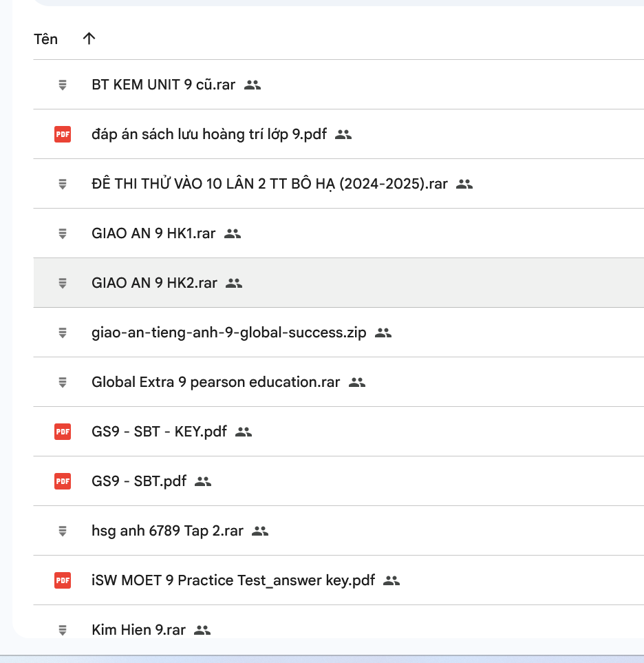
Task: Open GS9 - SBT.pdf file name
Action: [139, 481]
